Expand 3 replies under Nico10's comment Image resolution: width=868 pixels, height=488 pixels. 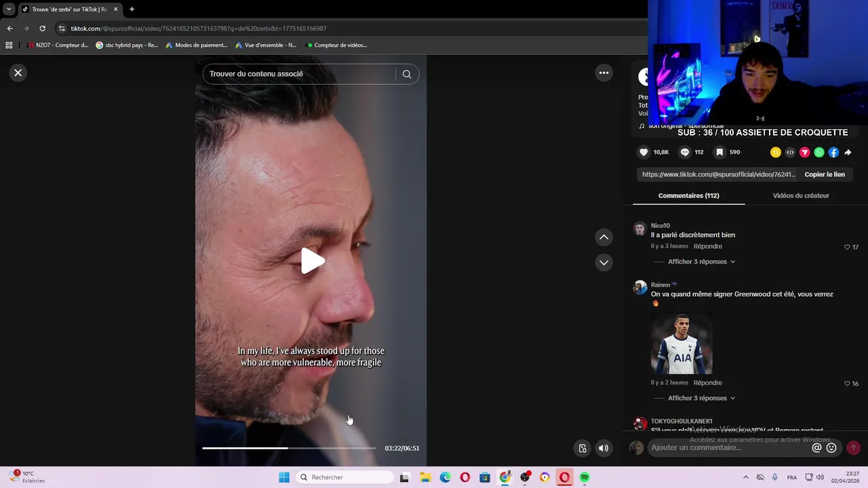[701, 262]
